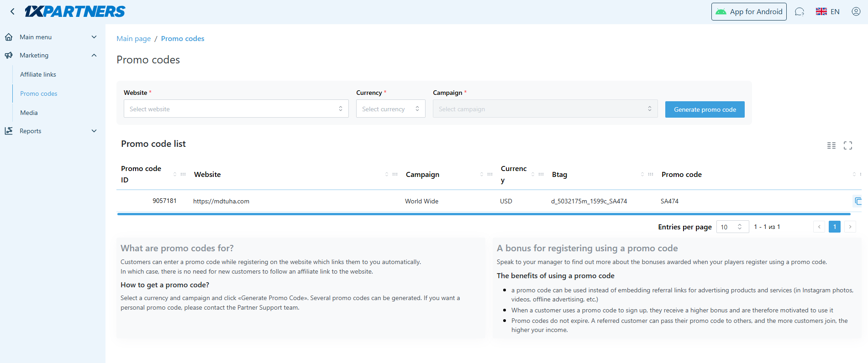Image resolution: width=868 pixels, height=363 pixels.
Task: Click the USD currency cell
Action: tap(506, 201)
